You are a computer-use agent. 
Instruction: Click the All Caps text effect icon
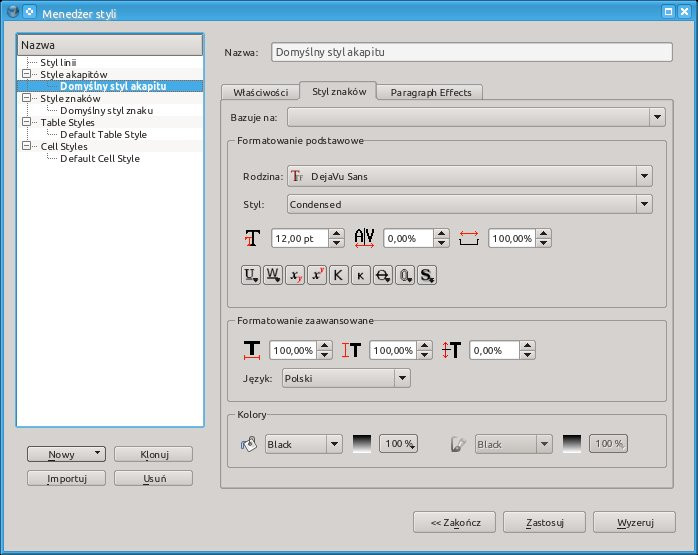pos(339,275)
